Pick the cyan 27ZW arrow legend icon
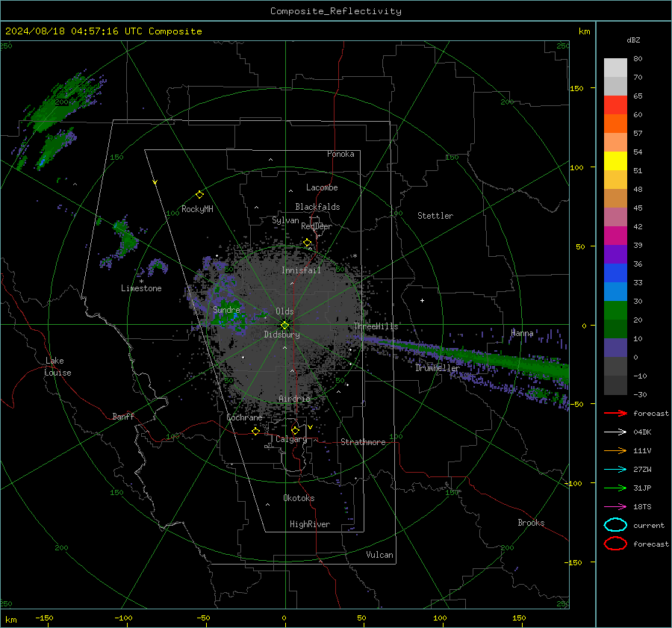This screenshot has height=628, width=672. pos(615,470)
